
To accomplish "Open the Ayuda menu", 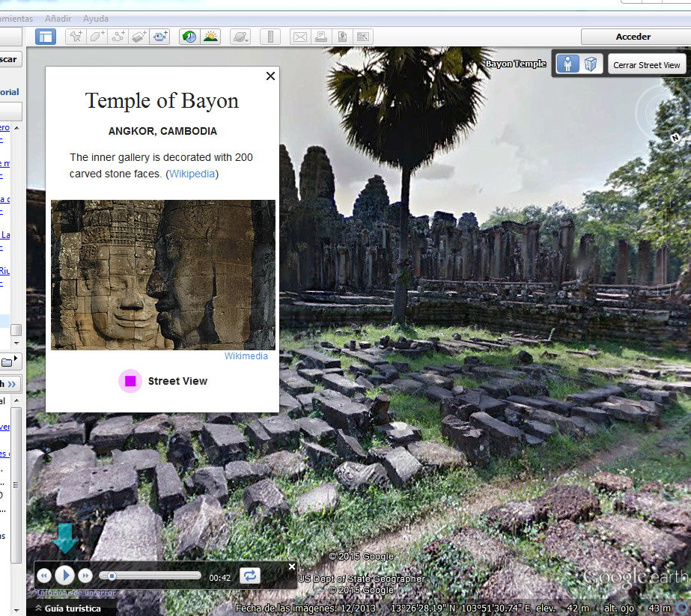I will coord(95,18).
